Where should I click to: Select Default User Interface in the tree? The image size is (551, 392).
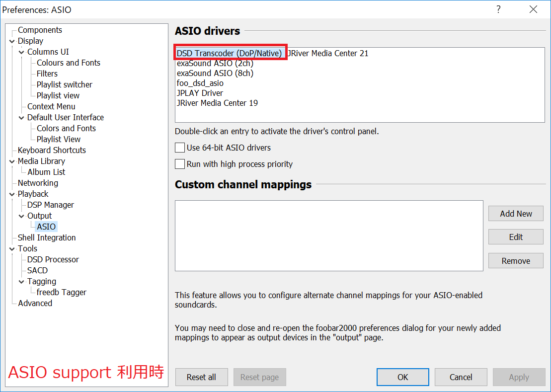(x=66, y=117)
